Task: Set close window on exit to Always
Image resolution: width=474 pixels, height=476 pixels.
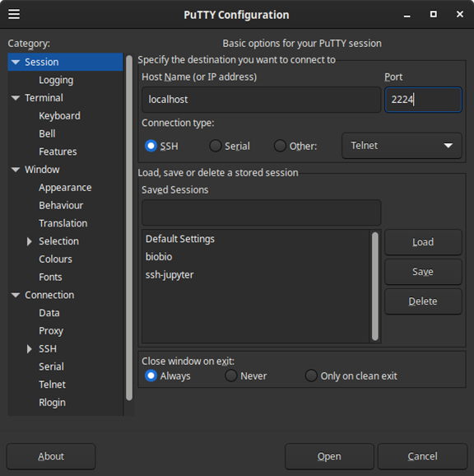Action: pyautogui.click(x=151, y=376)
